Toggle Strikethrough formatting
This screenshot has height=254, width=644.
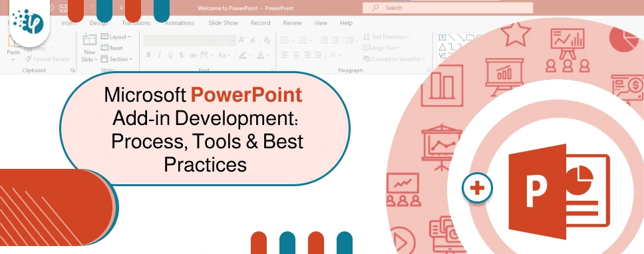tap(193, 55)
